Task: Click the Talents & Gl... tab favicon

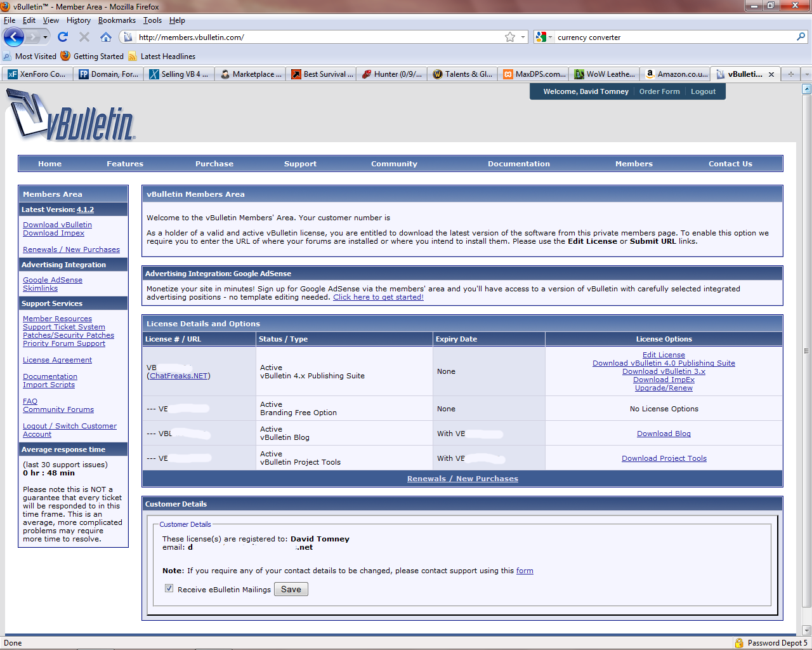Action: click(x=438, y=74)
